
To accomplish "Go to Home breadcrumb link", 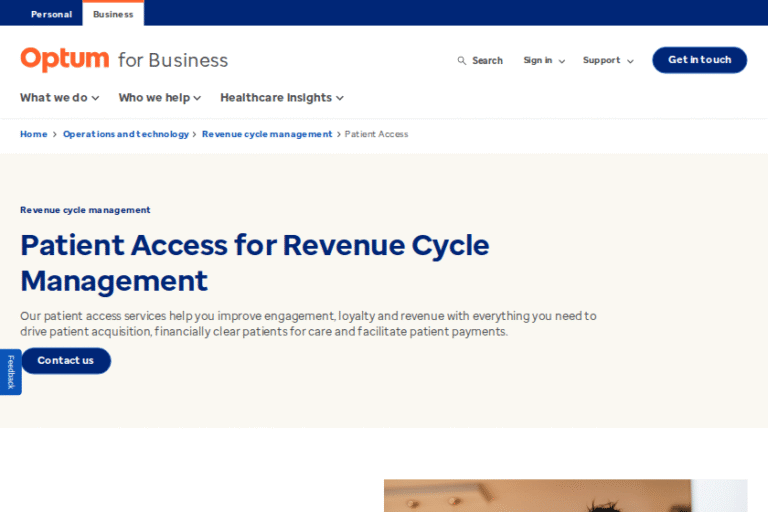I will click(x=33, y=134).
